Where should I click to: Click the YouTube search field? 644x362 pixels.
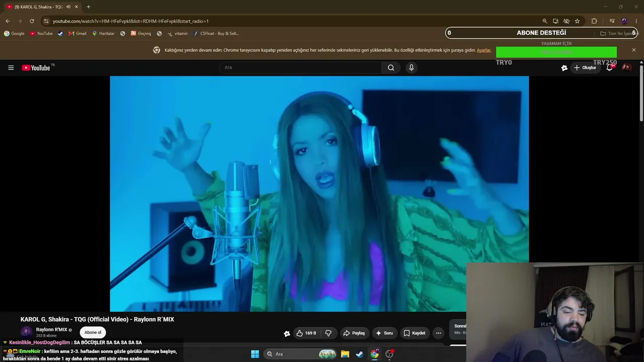pyautogui.click(x=300, y=67)
